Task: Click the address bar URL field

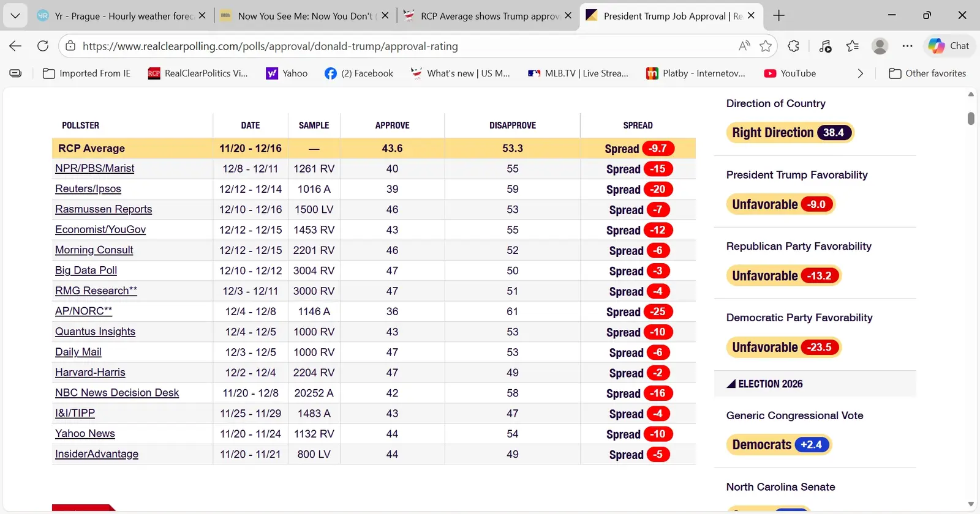Action: 392,46
